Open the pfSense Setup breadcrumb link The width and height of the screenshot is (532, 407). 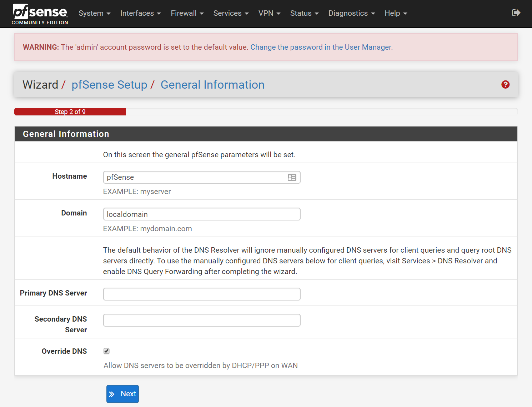point(109,85)
